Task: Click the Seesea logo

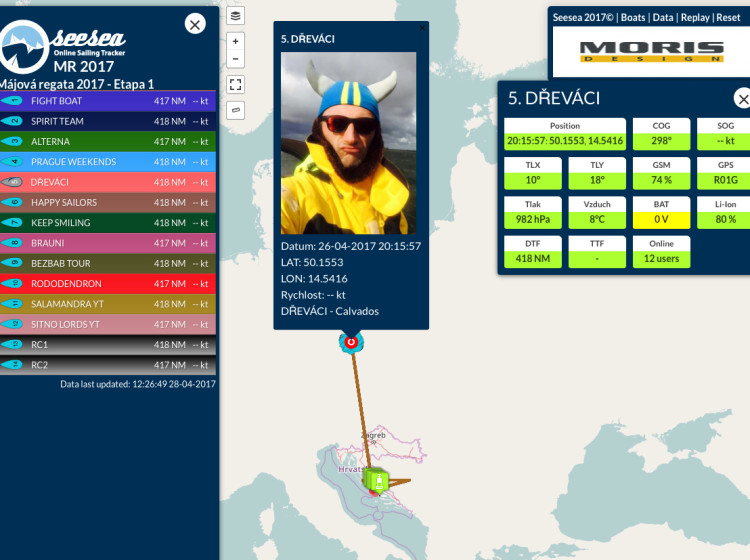Action: (62, 47)
